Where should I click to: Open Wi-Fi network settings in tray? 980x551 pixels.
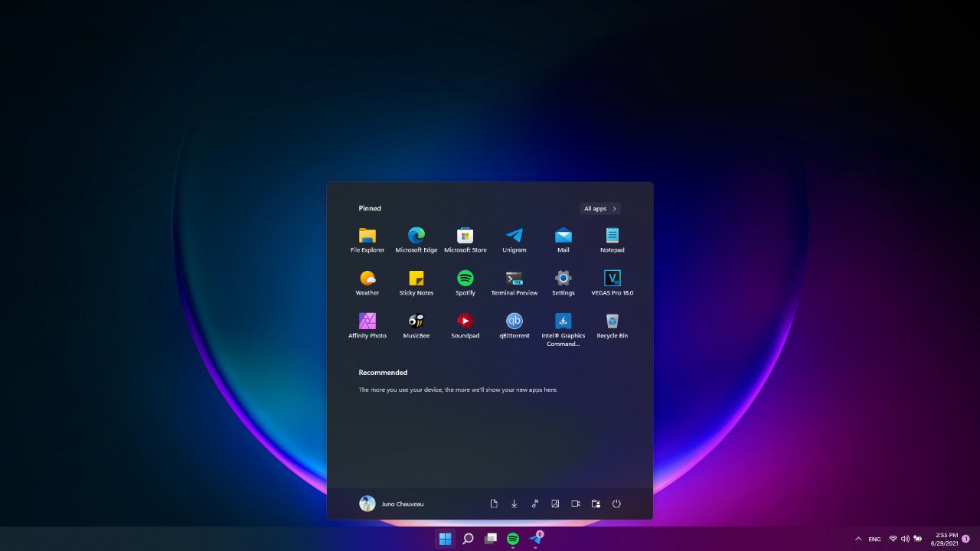[893, 539]
